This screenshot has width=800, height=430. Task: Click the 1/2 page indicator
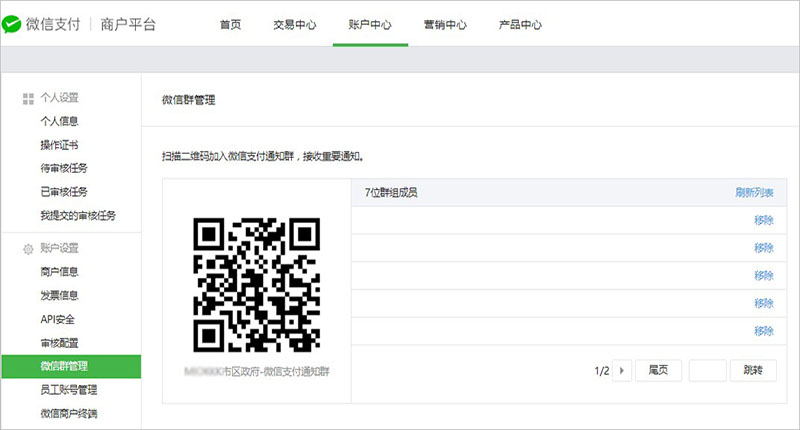602,371
